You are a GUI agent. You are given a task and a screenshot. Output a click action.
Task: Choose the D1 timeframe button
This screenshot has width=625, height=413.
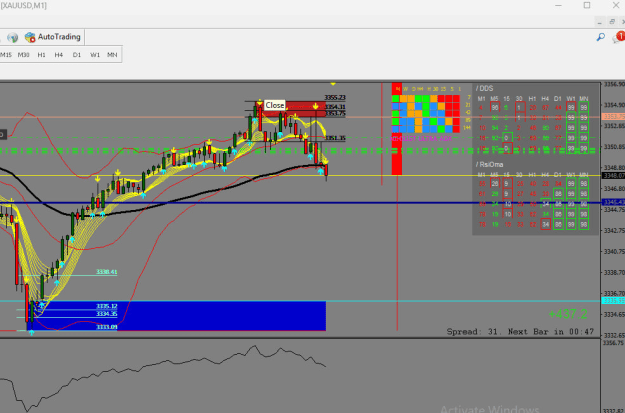point(77,55)
